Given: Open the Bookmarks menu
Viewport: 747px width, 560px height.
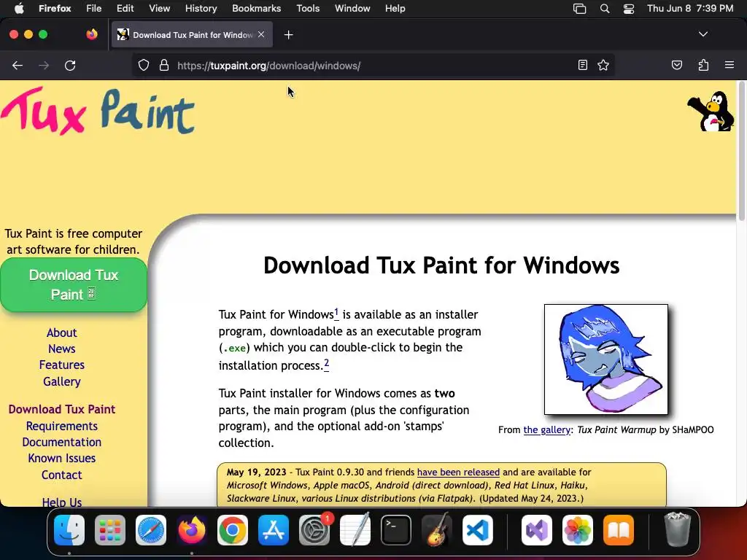Looking at the screenshot, I should pyautogui.click(x=256, y=8).
